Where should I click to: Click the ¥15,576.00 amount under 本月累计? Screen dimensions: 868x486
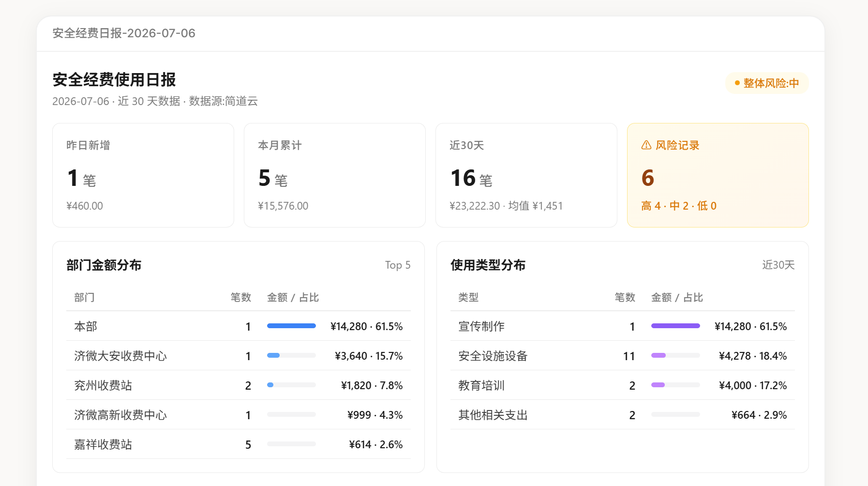point(283,206)
